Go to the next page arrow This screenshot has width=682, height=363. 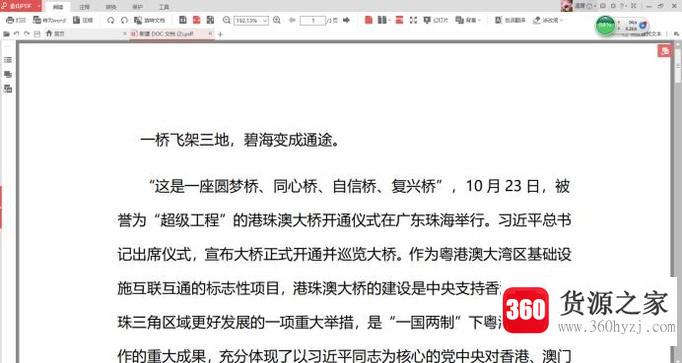tap(346, 20)
